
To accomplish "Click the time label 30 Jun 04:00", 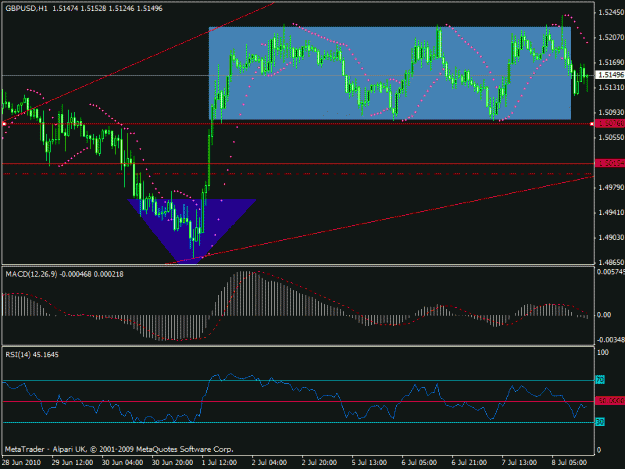I will (122, 462).
